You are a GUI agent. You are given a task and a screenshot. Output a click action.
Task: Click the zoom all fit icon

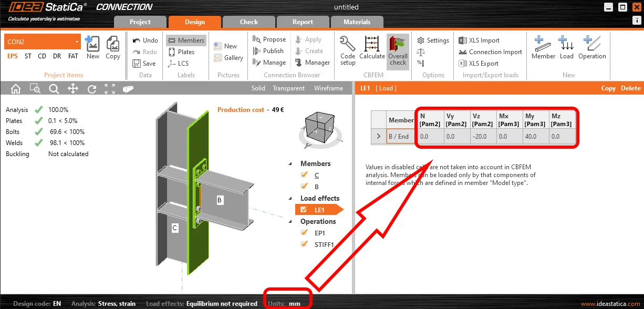110,89
